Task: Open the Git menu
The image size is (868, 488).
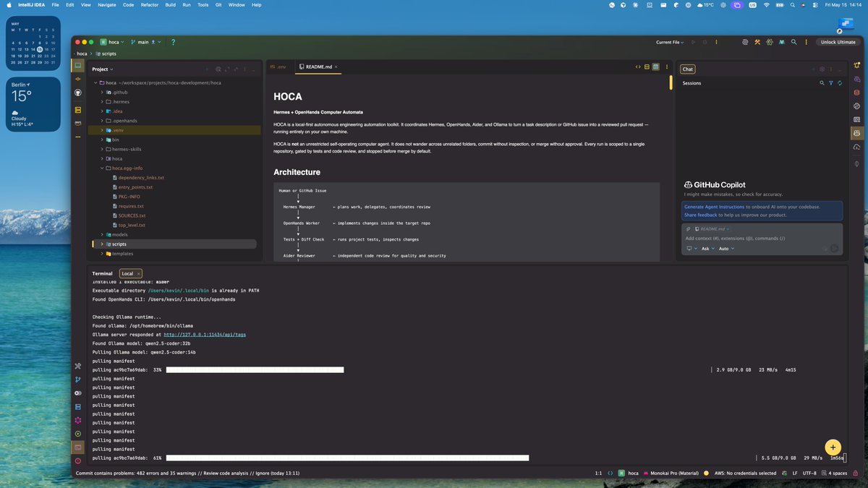Action: [218, 4]
